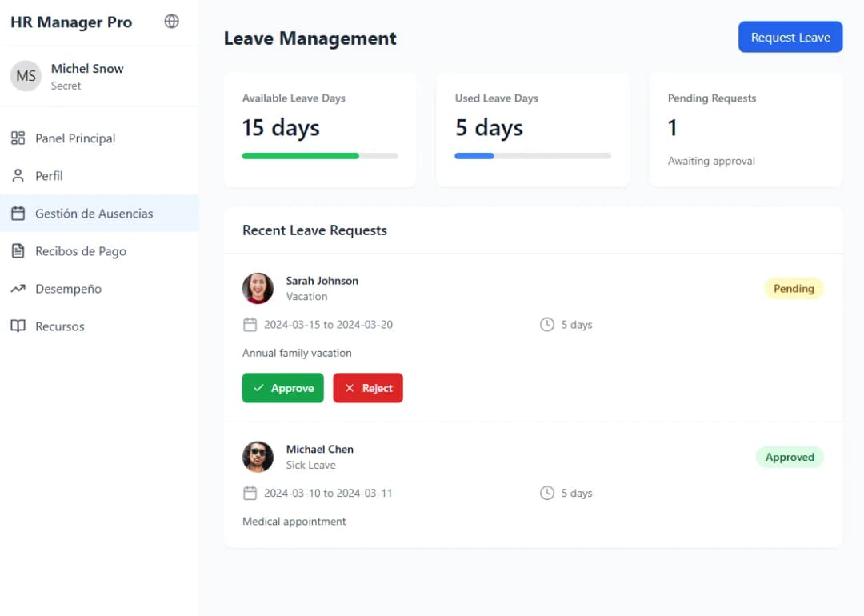Go to Recibos de Pago section
864x616 pixels.
pos(80,251)
